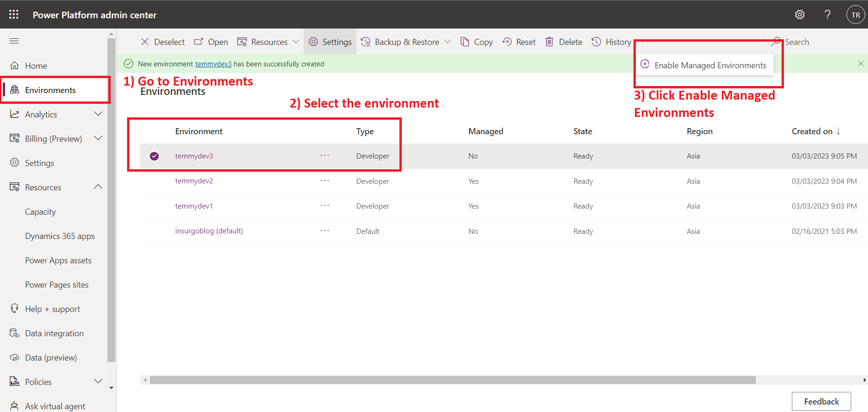Expand the Billing (Preview) chevron
868x412 pixels.
point(98,138)
